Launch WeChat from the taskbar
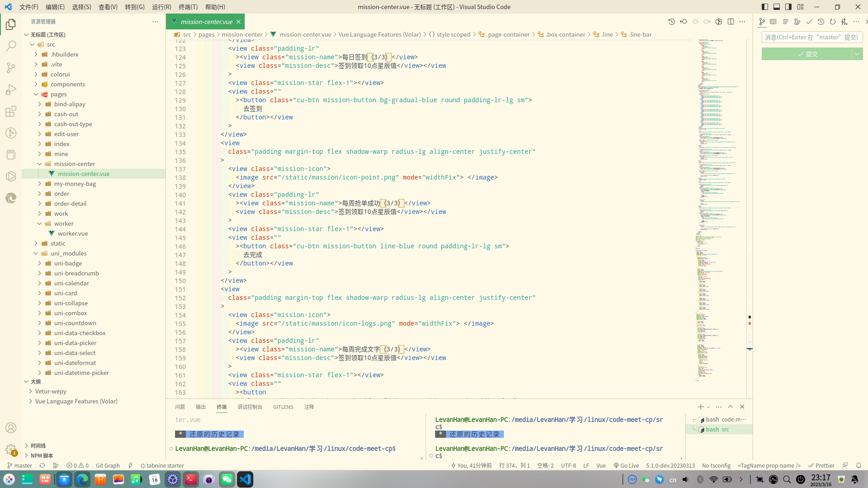The height and width of the screenshot is (488, 868). click(227, 479)
